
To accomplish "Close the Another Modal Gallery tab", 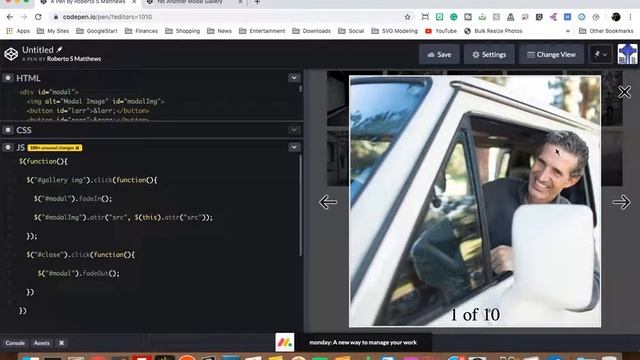I will (240, 2).
